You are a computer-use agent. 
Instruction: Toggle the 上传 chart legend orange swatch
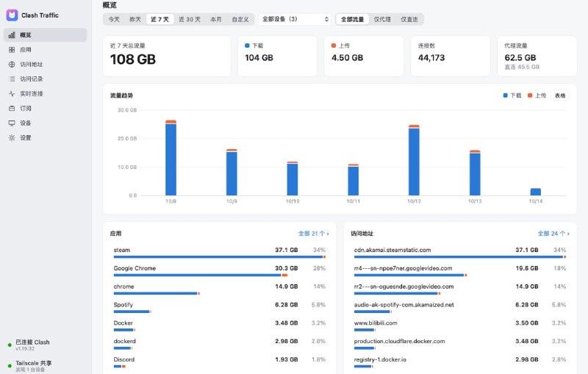(530, 96)
